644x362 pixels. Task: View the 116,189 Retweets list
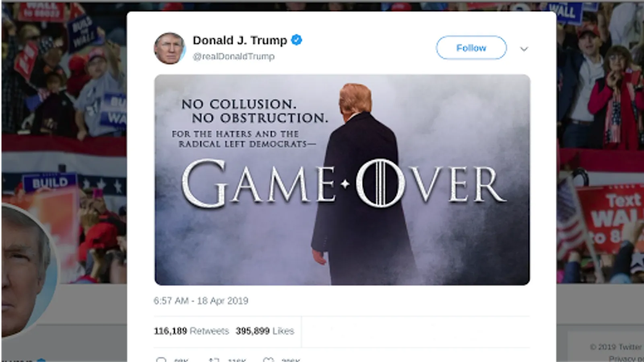191,331
